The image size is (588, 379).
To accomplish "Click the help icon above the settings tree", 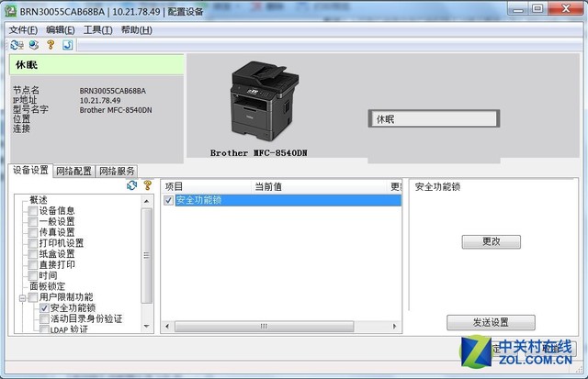I will click(x=147, y=185).
